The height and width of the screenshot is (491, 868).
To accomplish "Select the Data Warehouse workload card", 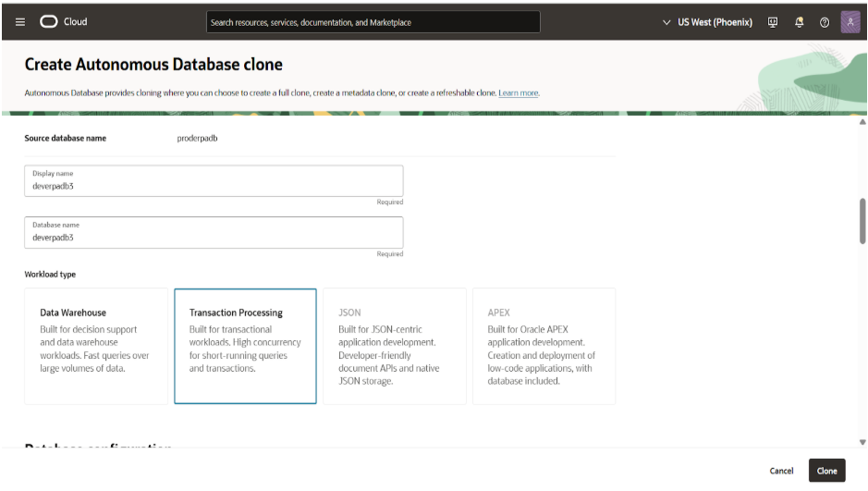I will coord(96,346).
